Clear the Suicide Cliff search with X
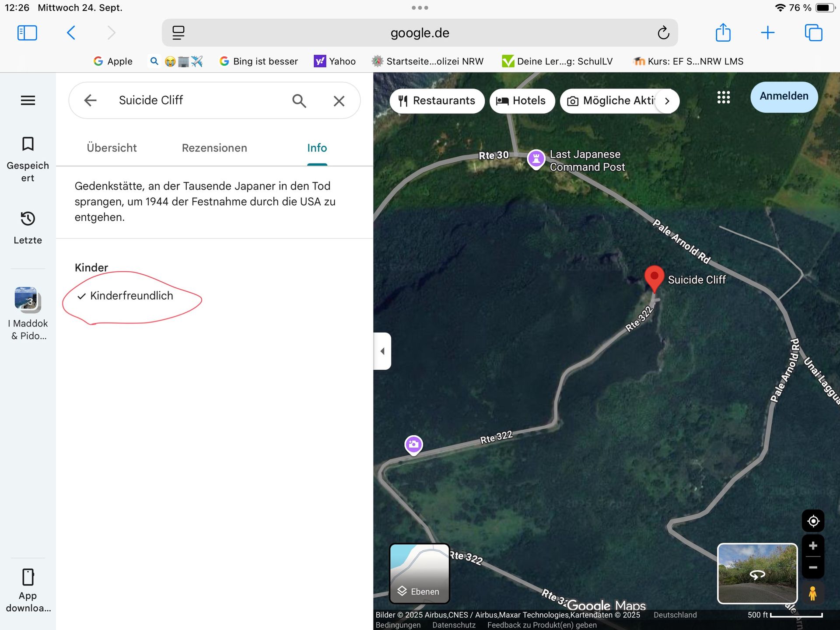The height and width of the screenshot is (630, 840). pyautogui.click(x=339, y=101)
